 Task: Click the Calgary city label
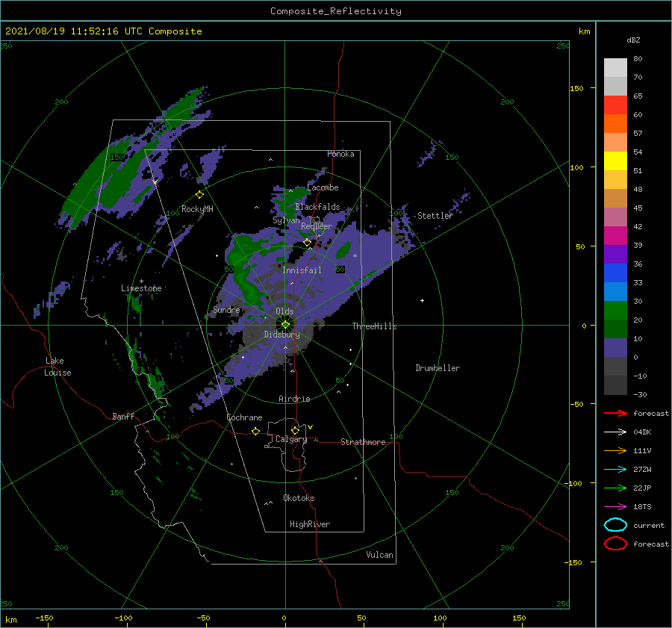pyautogui.click(x=291, y=439)
